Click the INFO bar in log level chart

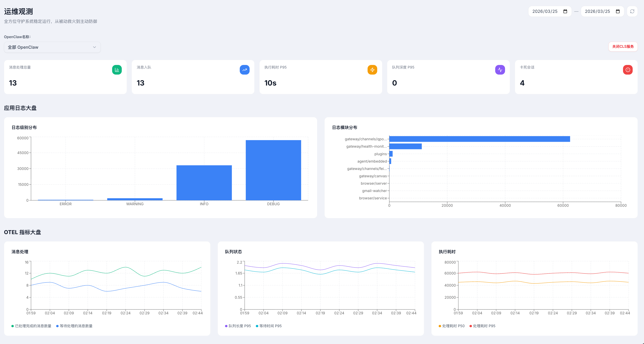(x=204, y=183)
